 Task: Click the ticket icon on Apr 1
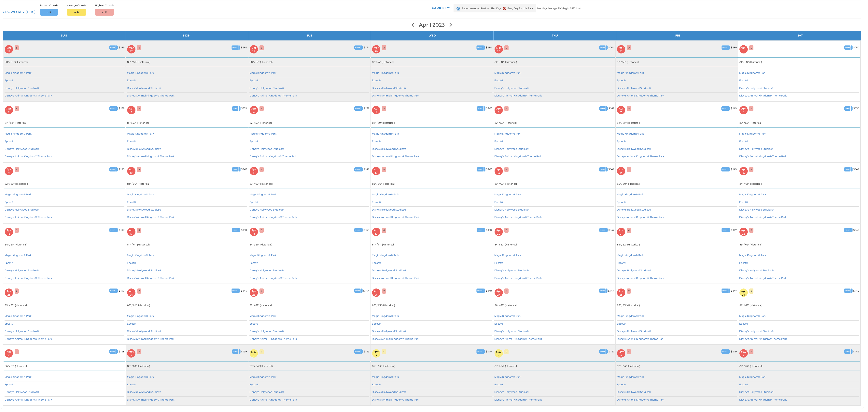coord(848,48)
